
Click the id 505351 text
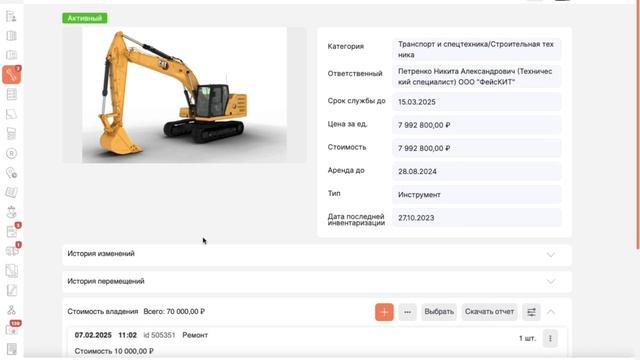click(159, 335)
